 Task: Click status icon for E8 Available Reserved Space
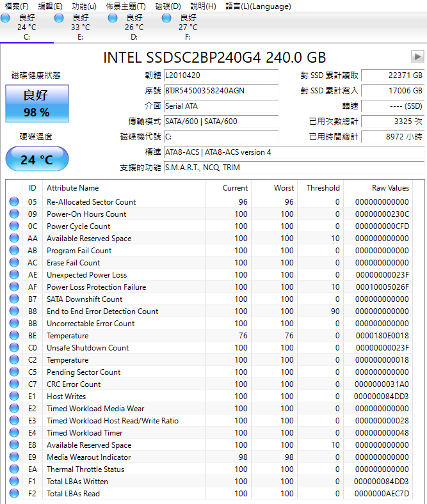tap(14, 445)
